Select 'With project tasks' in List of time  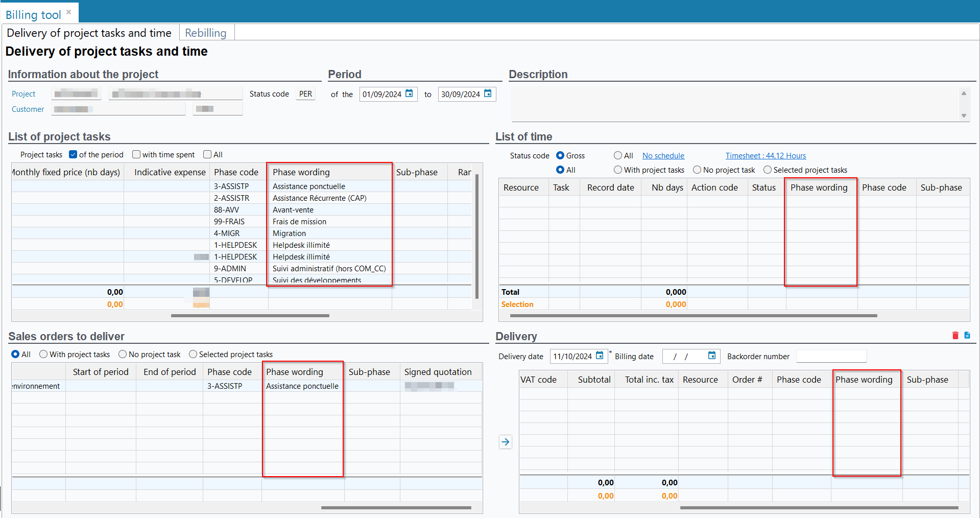(618, 170)
